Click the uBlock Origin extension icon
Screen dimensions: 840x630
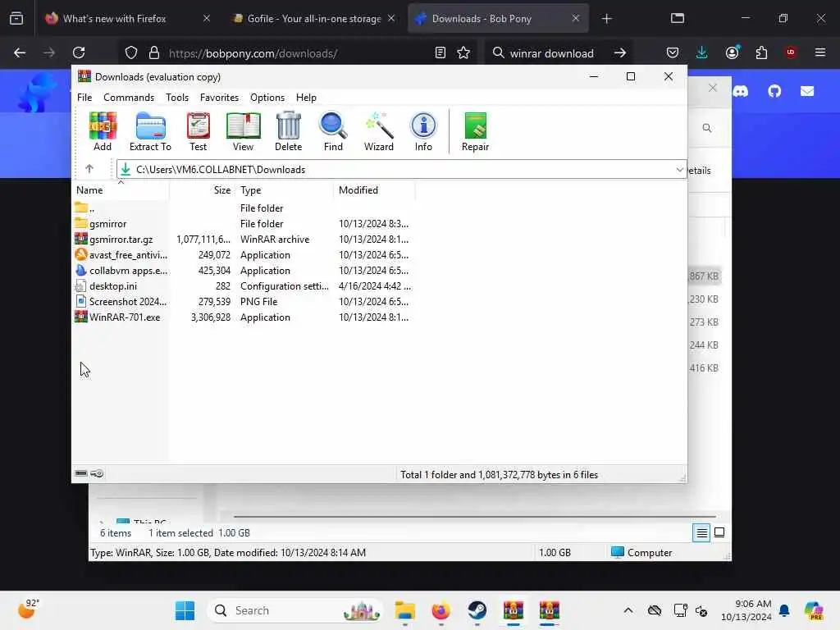point(791,52)
